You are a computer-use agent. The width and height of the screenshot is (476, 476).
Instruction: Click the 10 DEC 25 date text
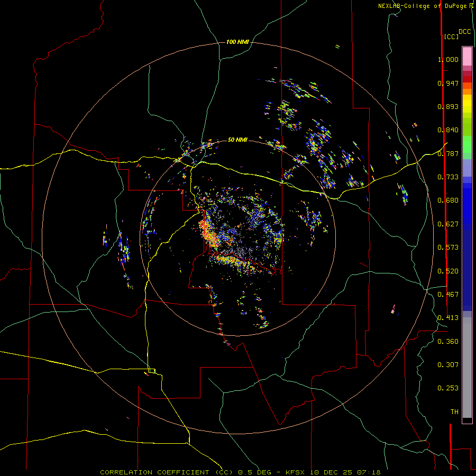331,472
